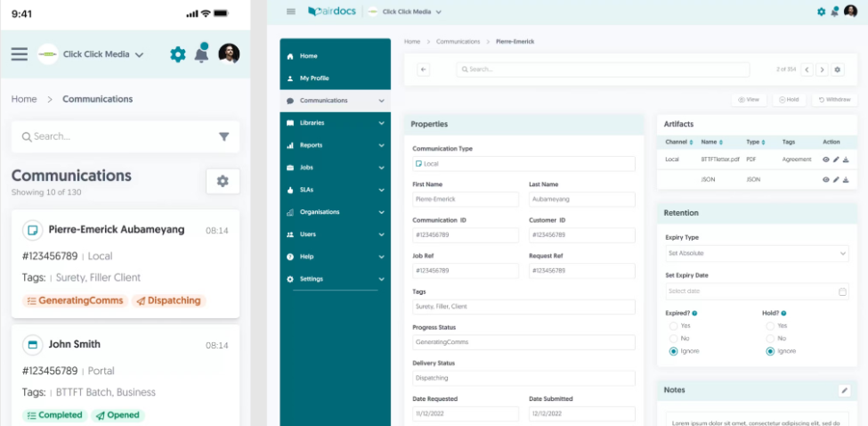Open user avatar in mobile header
The width and height of the screenshot is (868, 426).
coord(229,53)
